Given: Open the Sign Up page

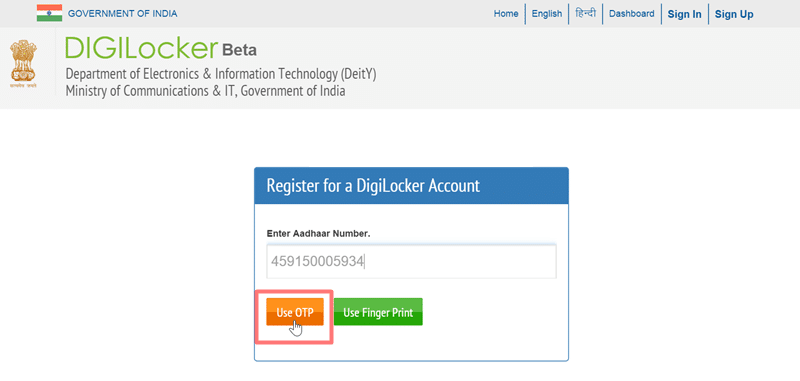Looking at the screenshot, I should coord(734,14).
